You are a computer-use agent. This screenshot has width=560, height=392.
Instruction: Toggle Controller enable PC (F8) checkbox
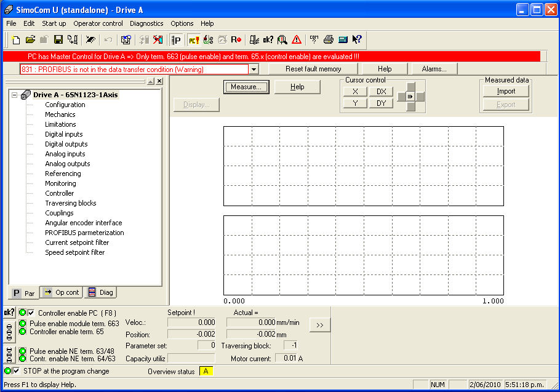click(31, 313)
